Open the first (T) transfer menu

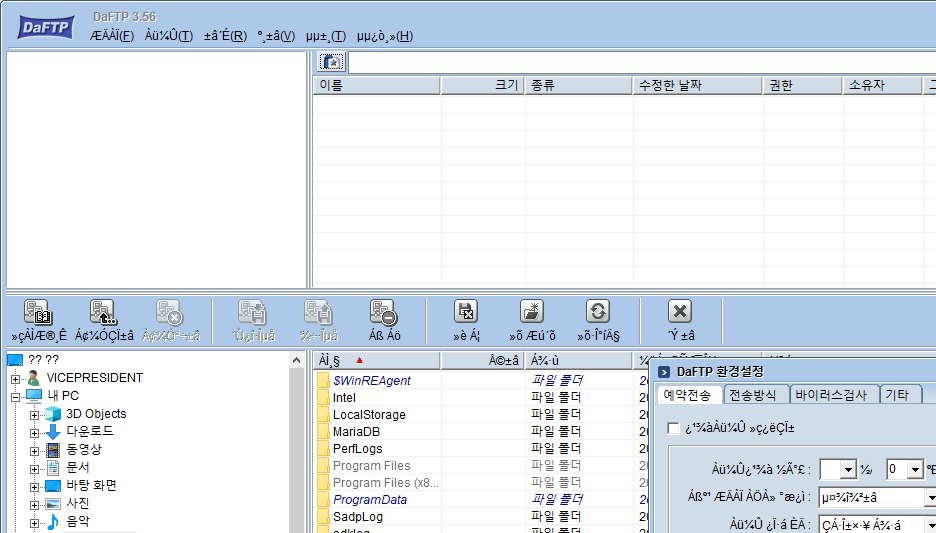coord(169,36)
